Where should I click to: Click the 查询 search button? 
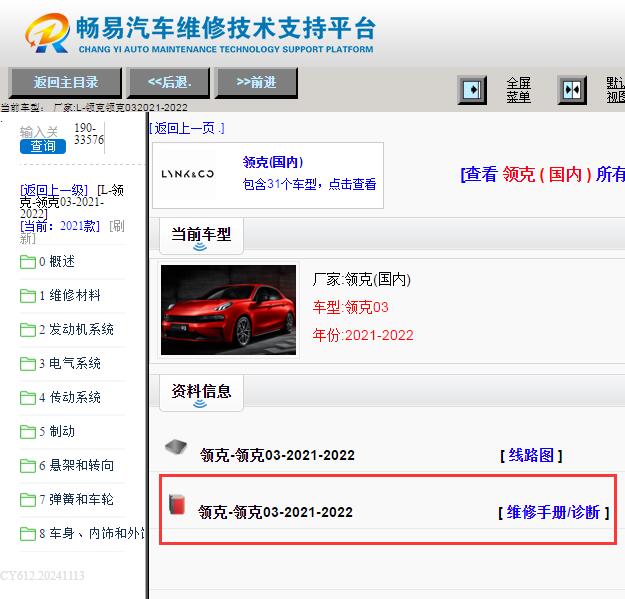(x=43, y=146)
